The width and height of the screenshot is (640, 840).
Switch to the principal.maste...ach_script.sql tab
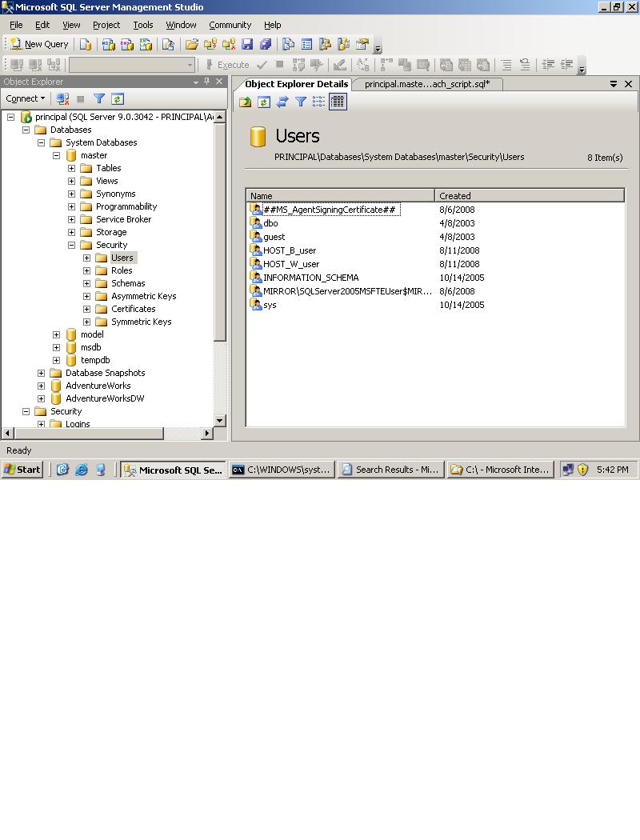coord(428,83)
